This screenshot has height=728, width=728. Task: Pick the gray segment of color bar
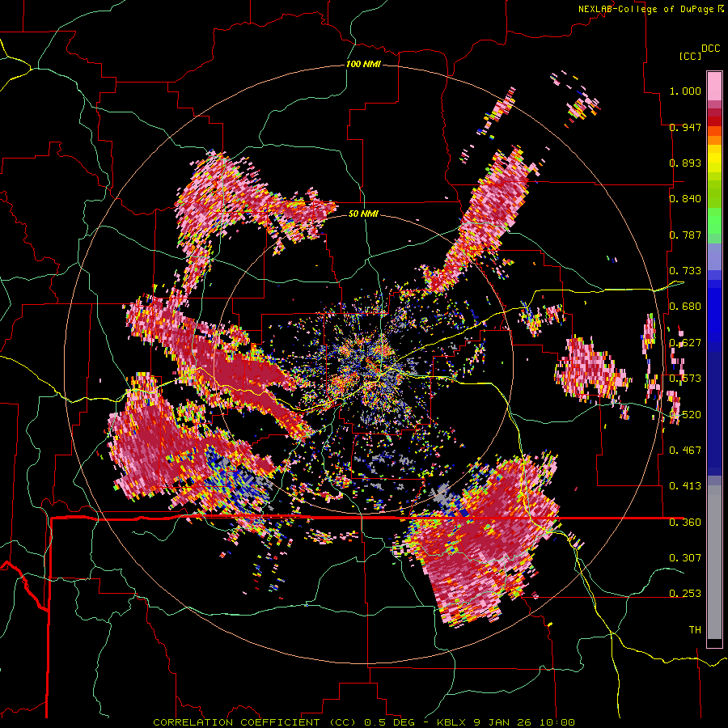point(714,562)
